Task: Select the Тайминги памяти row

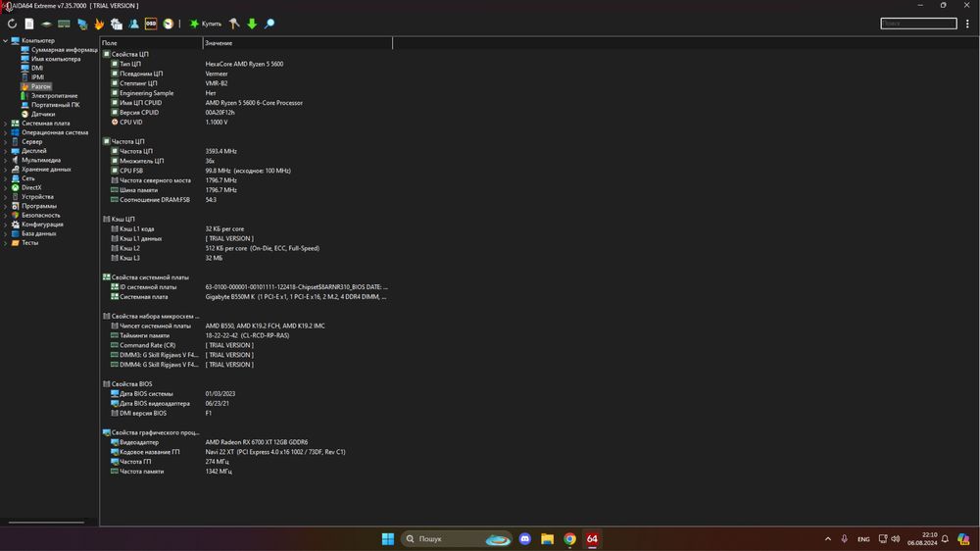Action: click(x=244, y=335)
